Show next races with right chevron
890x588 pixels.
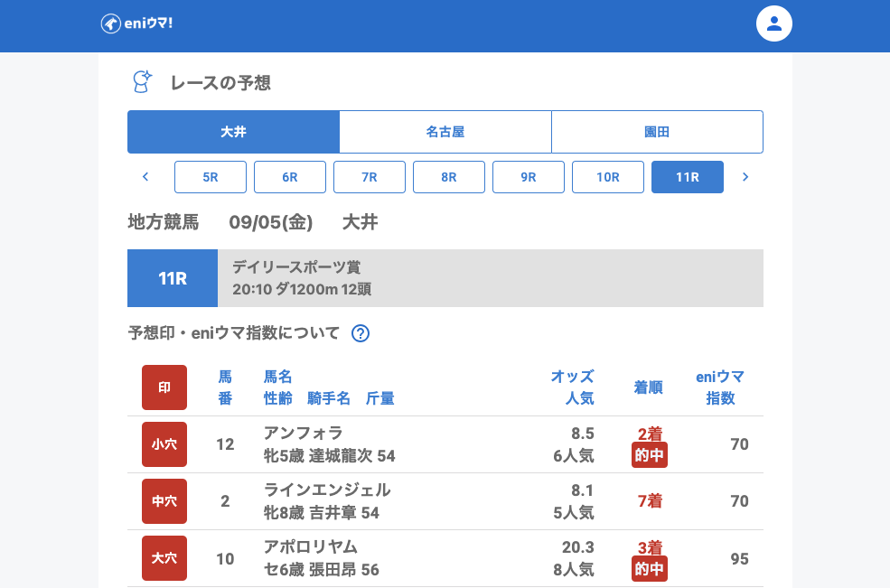[745, 177]
